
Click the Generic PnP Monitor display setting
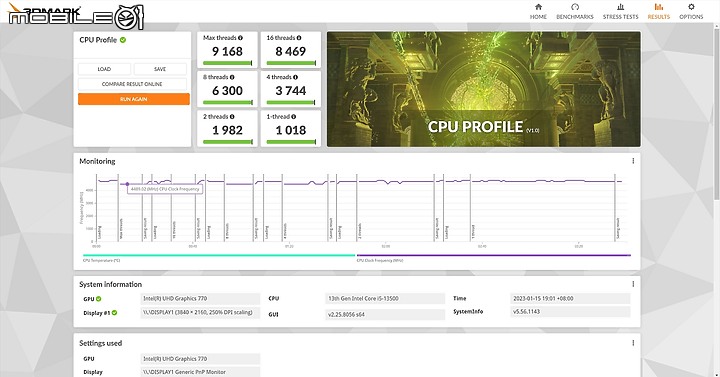[200, 372]
